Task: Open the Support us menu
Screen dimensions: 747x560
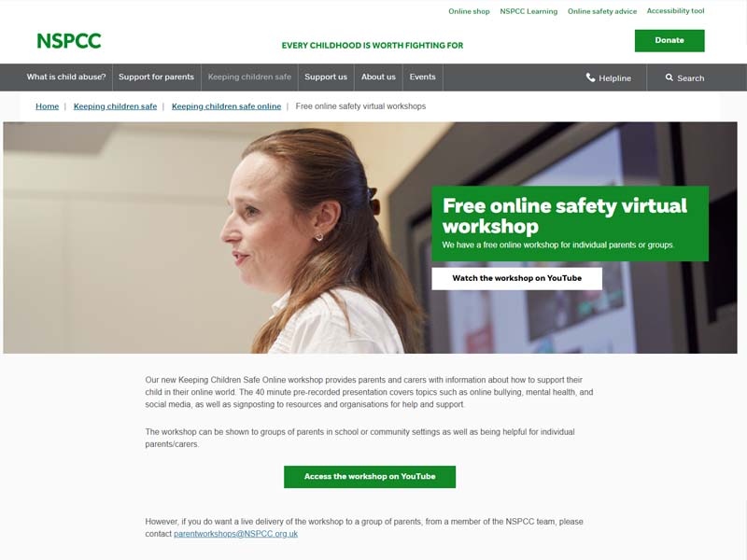Action: tap(326, 77)
